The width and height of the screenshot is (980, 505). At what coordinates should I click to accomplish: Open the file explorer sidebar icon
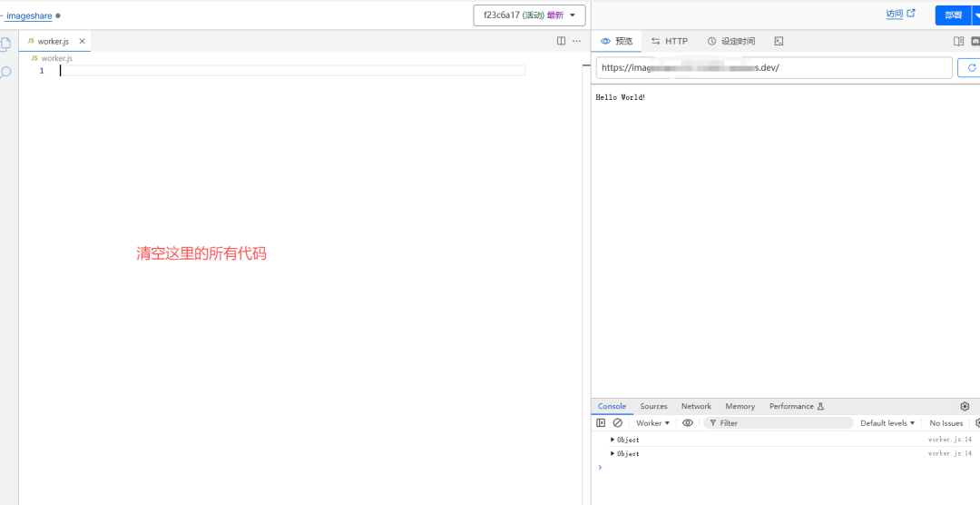[x=5, y=44]
